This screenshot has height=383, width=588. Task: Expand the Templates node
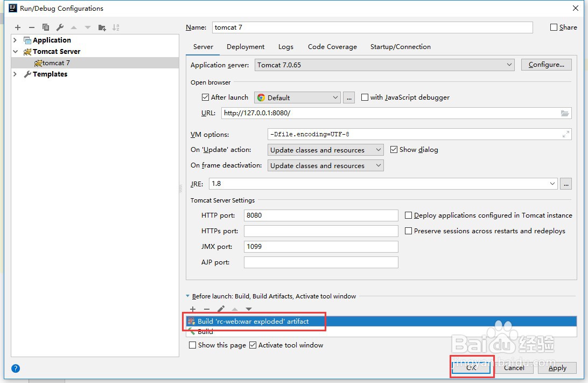(15, 74)
